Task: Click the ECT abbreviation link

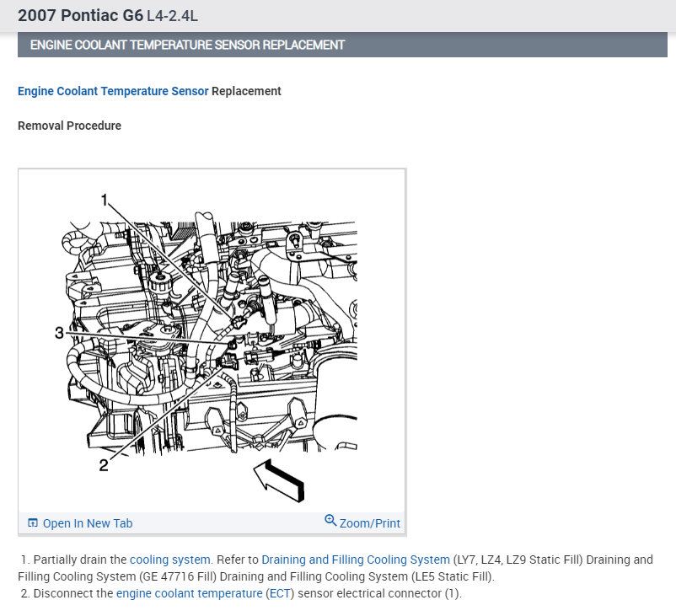Action: click(280, 593)
